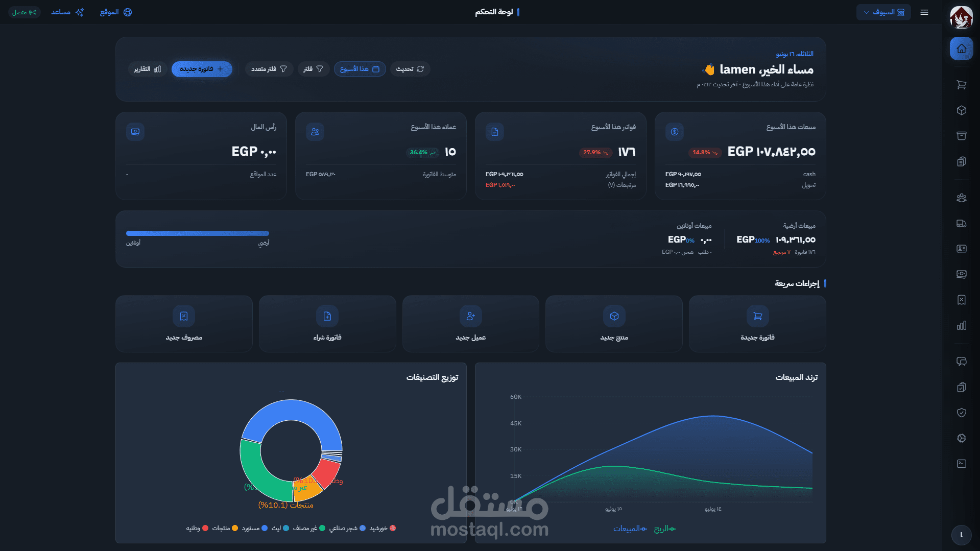Screen dimensions: 980x551
Task: Open the cash money sidebar icon
Action: point(961,274)
